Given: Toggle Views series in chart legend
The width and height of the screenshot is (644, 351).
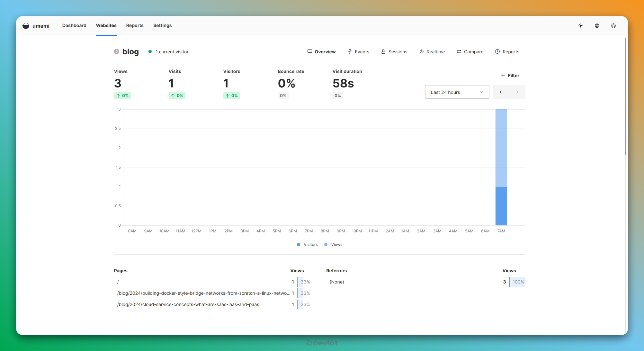Looking at the screenshot, I should pyautogui.click(x=333, y=245).
